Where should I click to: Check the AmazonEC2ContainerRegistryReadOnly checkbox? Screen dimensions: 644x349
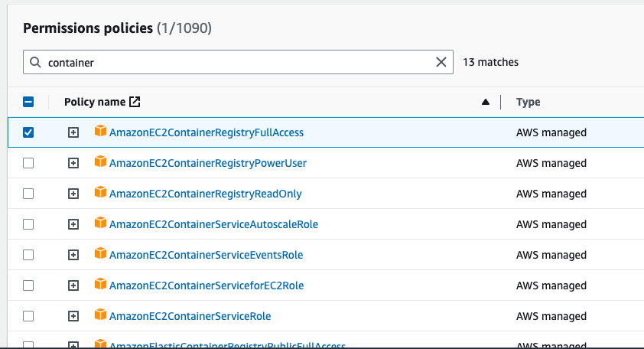tap(28, 194)
